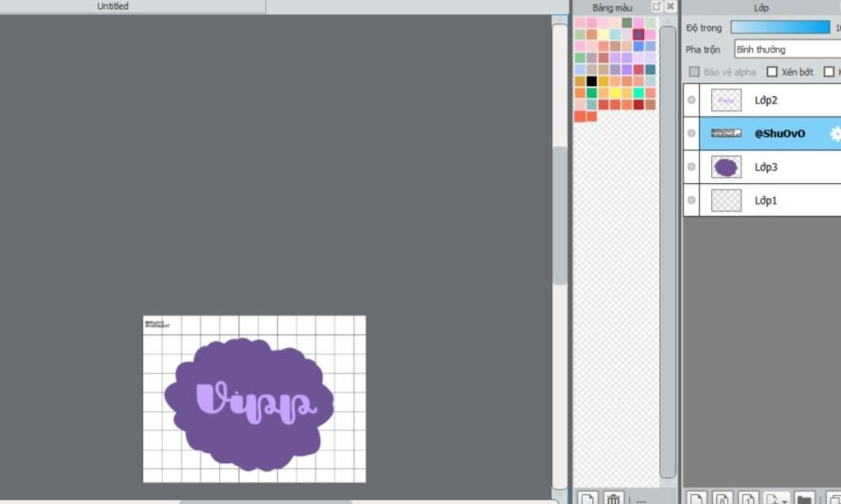Add a new 8-bit layer
The image size is (841, 504).
(723, 497)
